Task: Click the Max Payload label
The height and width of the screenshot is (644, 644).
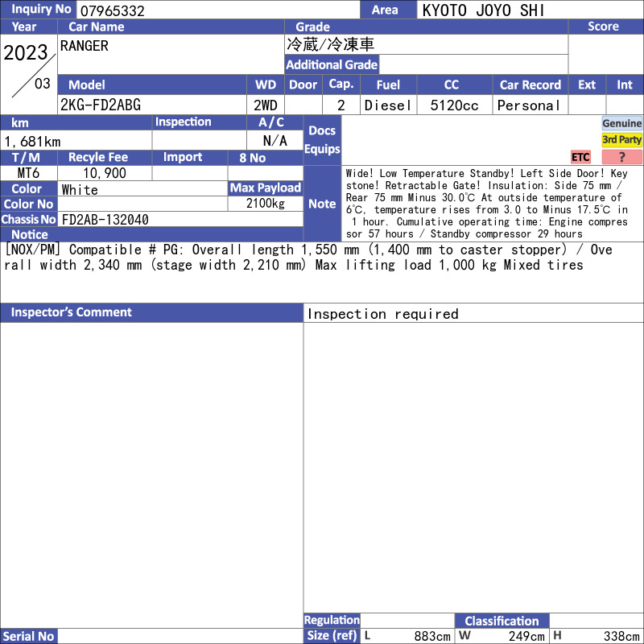Action: pos(266,188)
